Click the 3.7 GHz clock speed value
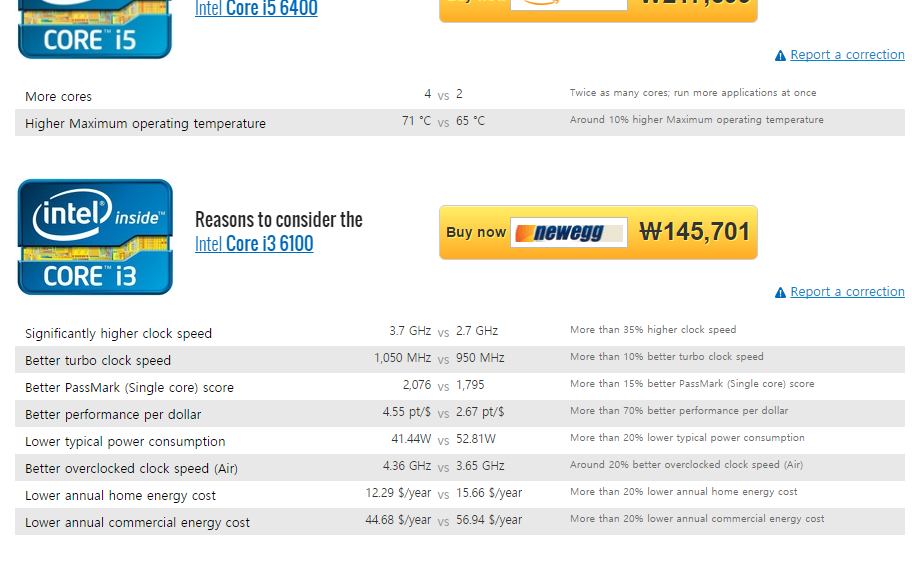The width and height of the screenshot is (912, 564). [410, 331]
